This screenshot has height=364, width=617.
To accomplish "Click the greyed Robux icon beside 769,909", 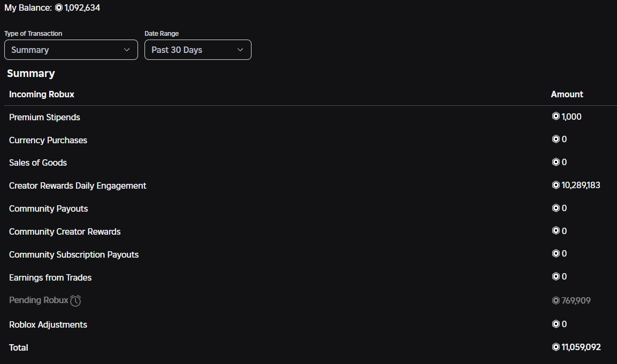I will pyautogui.click(x=555, y=300).
